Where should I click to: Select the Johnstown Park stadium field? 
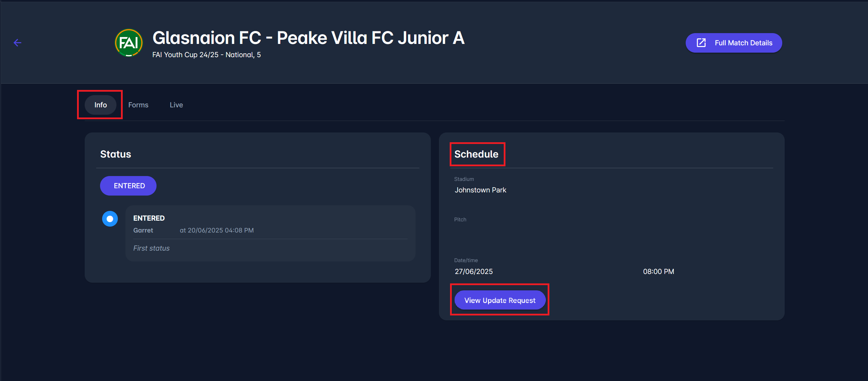[480, 190]
